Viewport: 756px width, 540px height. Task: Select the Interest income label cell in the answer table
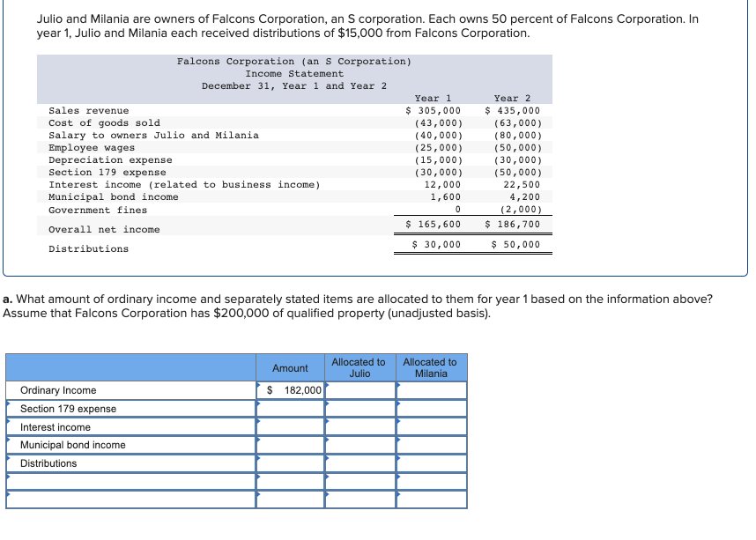click(x=130, y=426)
